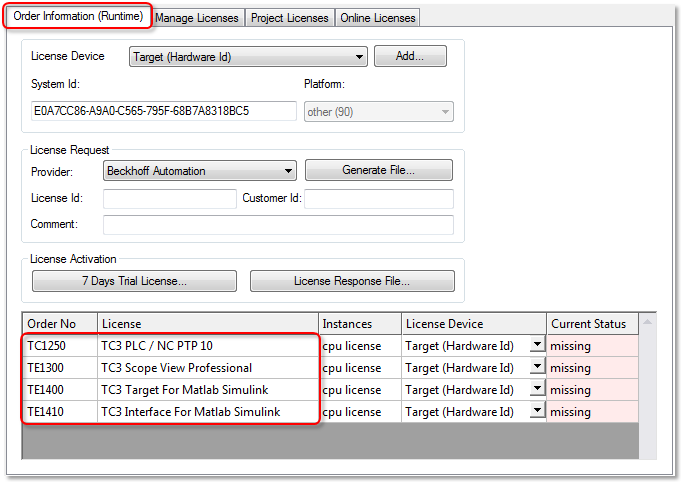
Task: Click the License column header
Action: [x=208, y=324]
